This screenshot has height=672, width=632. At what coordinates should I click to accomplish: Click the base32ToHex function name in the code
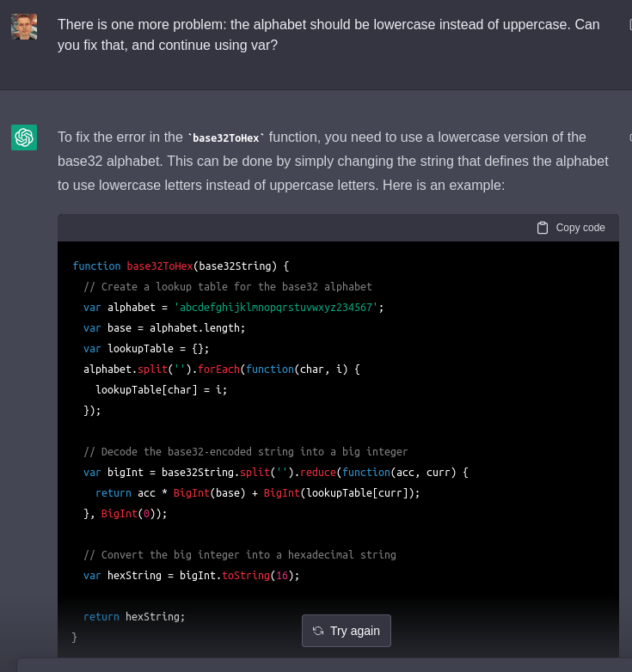tap(159, 266)
